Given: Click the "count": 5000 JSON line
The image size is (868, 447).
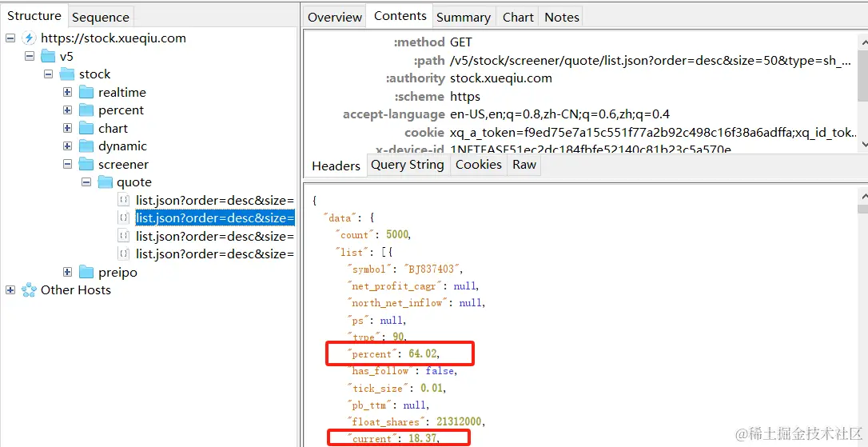Looking at the screenshot, I should pos(373,235).
